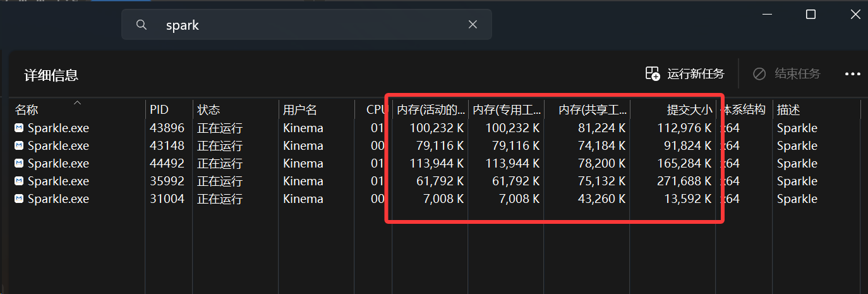Click commit size value 112,976 K

click(x=684, y=128)
